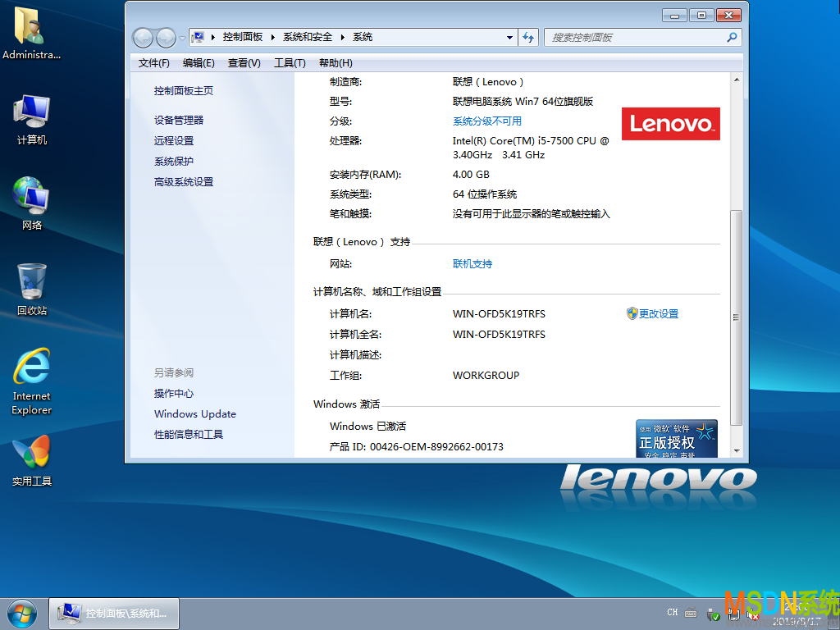Screen dimensions: 840x630
Task: Click the 产品 ID 00426-OEM-8992662-00173 text
Action: 416,447
